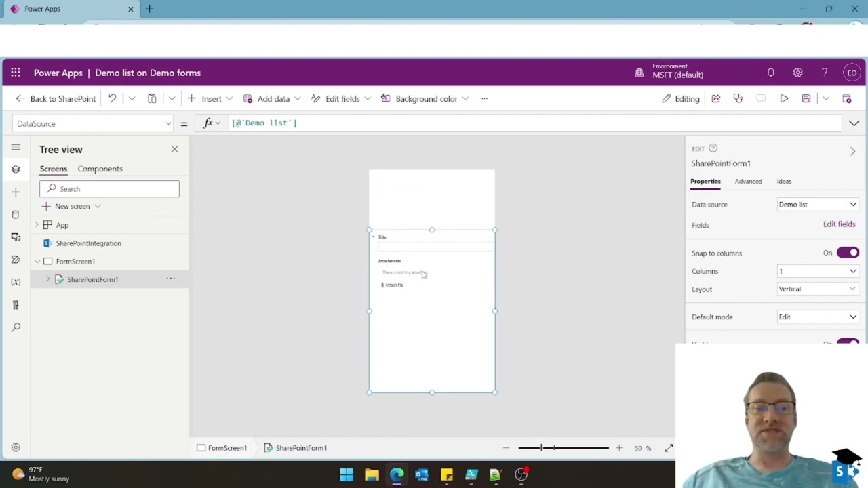Switch to the Components tab

coord(100,169)
